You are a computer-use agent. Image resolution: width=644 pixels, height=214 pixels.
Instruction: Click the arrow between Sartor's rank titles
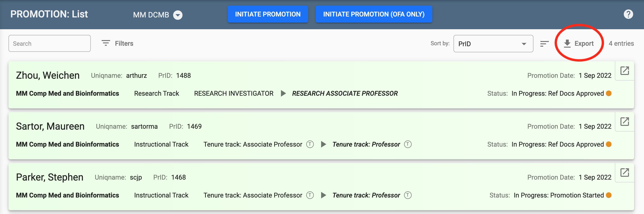pos(323,144)
